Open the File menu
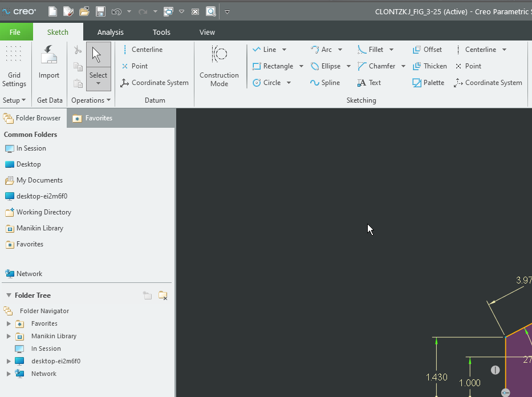The height and width of the screenshot is (397, 532). [x=15, y=32]
